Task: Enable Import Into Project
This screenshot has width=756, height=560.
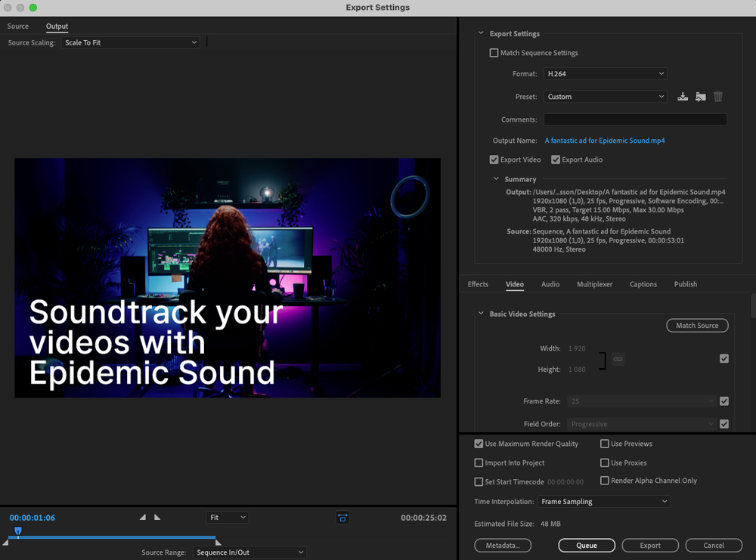Action: click(x=479, y=463)
